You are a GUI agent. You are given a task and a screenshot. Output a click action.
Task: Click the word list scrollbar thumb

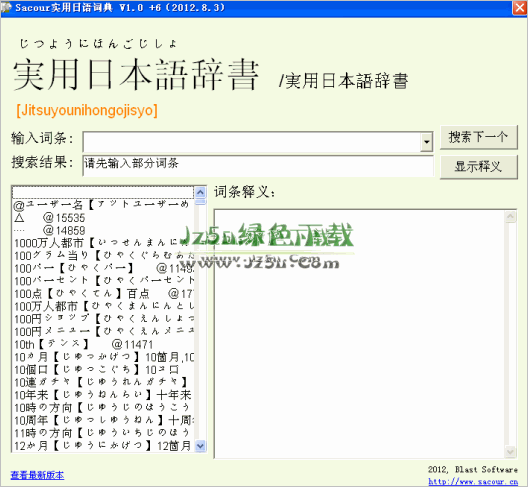point(201,202)
